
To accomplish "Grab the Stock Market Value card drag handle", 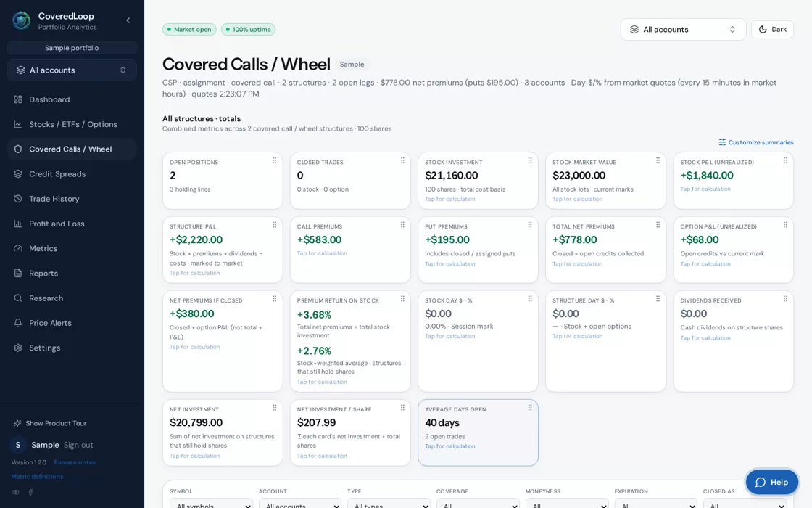I will (658, 160).
